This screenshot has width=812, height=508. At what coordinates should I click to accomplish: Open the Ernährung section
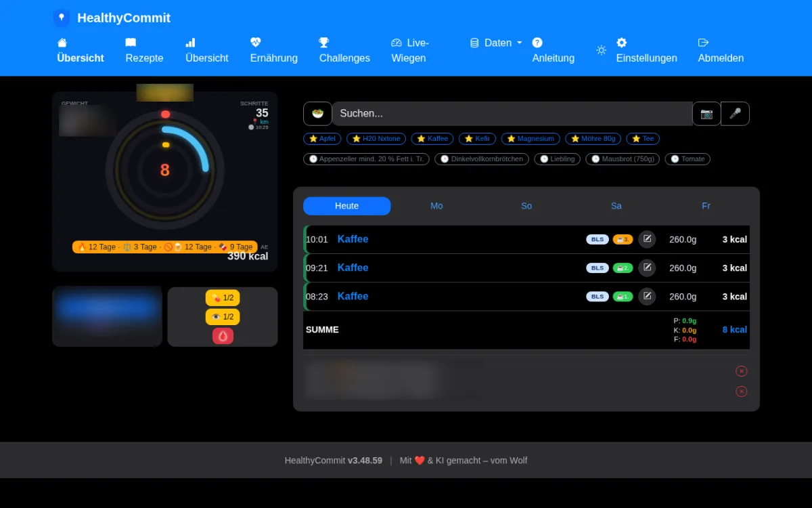click(x=274, y=50)
